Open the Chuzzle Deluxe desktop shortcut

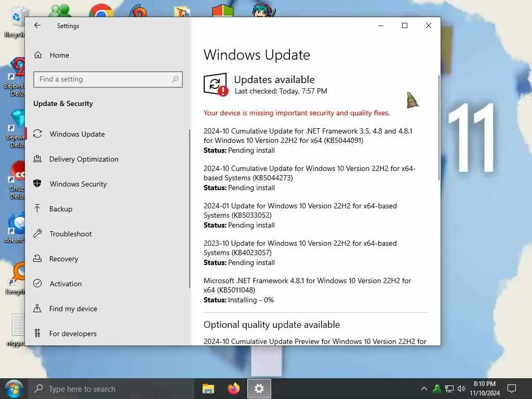click(x=16, y=180)
